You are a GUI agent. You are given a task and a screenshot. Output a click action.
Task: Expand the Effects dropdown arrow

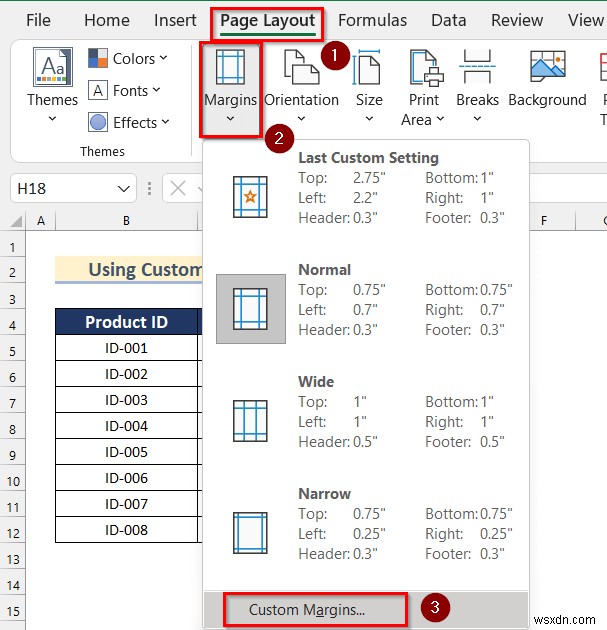pyautogui.click(x=166, y=121)
